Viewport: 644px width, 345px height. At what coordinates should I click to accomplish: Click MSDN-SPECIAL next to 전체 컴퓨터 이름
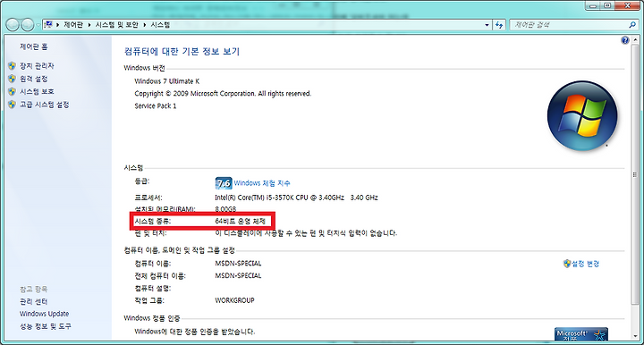(238, 275)
